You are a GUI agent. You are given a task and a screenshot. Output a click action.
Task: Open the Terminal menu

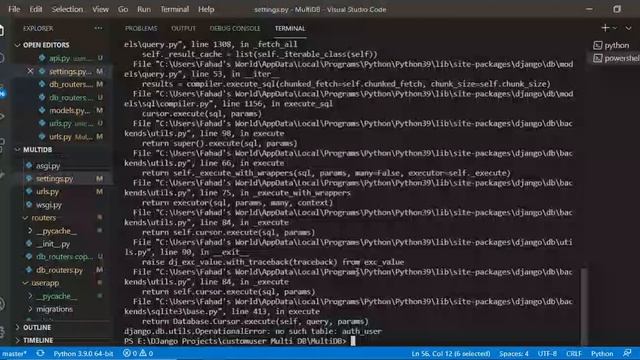[x=174, y=9]
